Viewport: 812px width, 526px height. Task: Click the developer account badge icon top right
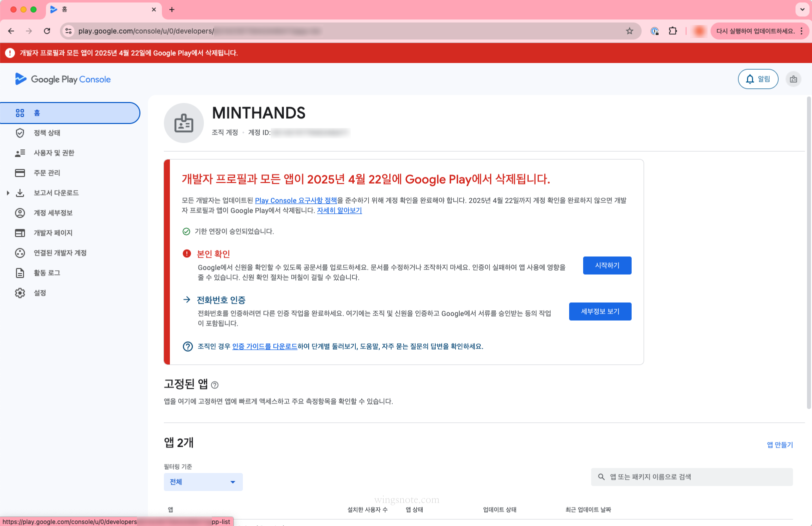(794, 79)
